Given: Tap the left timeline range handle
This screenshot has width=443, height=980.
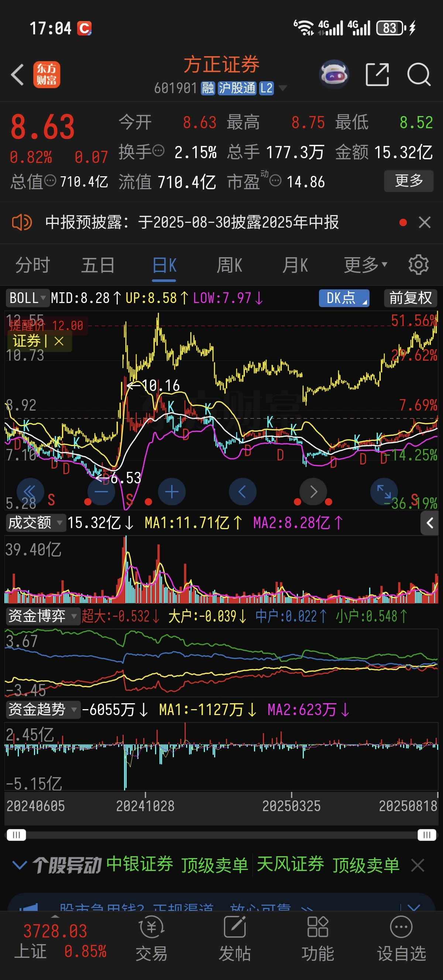Looking at the screenshot, I should point(16,835).
